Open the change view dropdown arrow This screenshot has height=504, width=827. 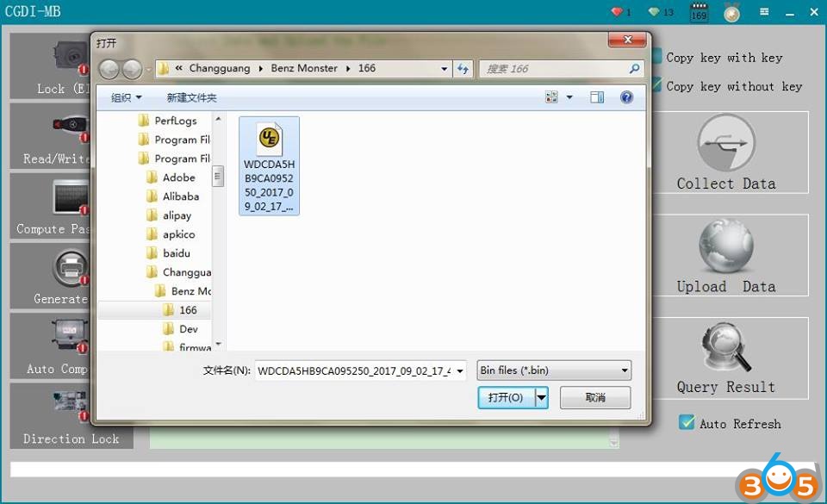[569, 97]
